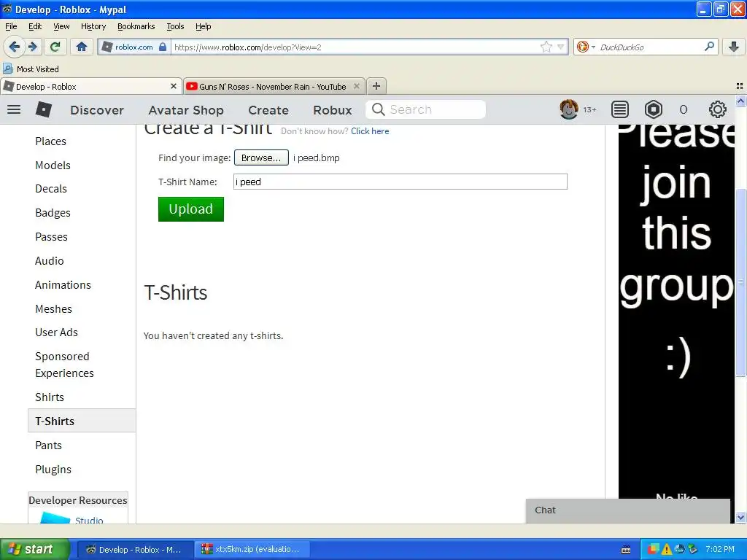Viewport: 747px width, 560px height.
Task: Open the Settings gear icon
Action: coord(718,109)
